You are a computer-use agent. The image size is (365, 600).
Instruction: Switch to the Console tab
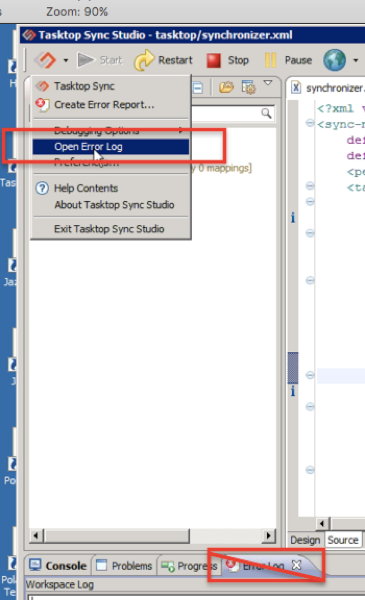[59, 566]
